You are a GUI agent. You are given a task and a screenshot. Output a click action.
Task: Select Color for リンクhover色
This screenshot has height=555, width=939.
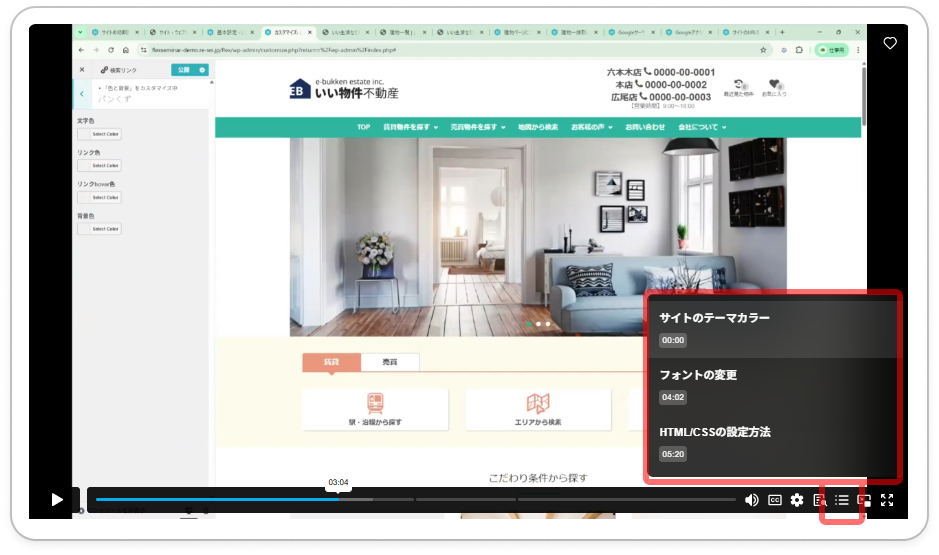tap(99, 197)
